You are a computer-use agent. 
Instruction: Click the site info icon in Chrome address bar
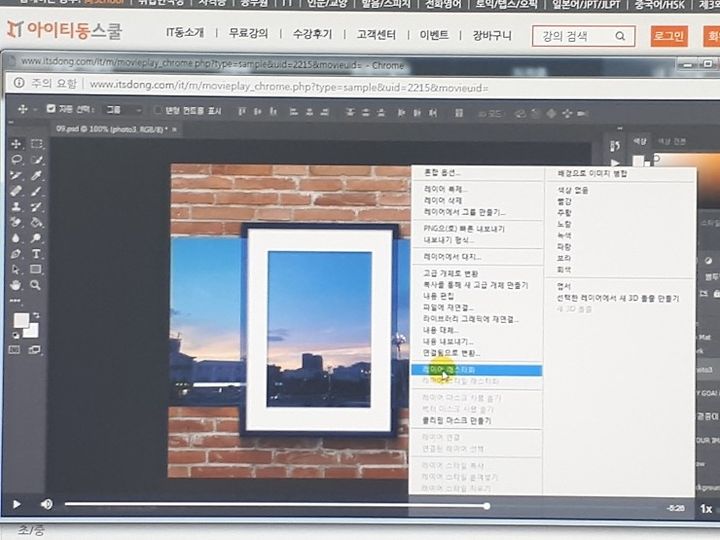19,83
